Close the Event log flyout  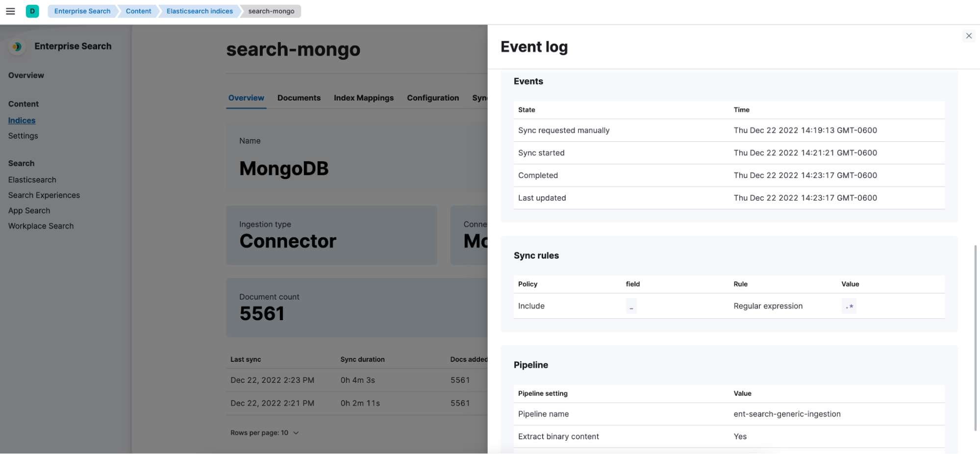click(x=968, y=36)
